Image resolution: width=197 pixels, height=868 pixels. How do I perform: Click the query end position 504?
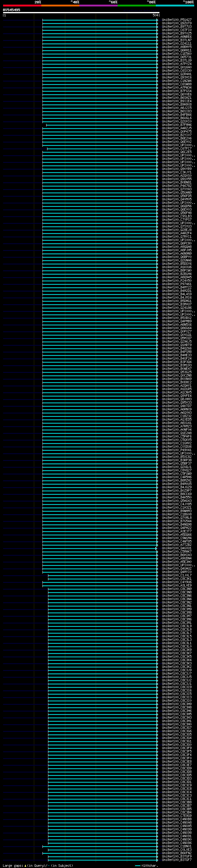tap(155, 15)
